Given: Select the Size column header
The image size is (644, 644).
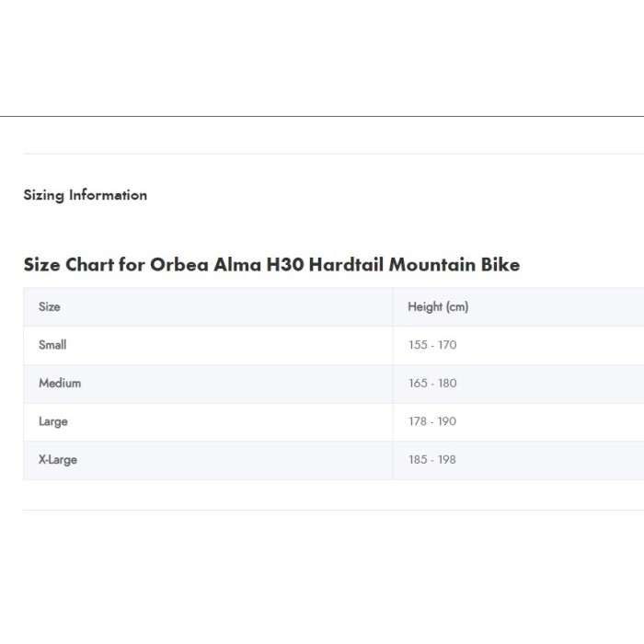Looking at the screenshot, I should [x=50, y=306].
